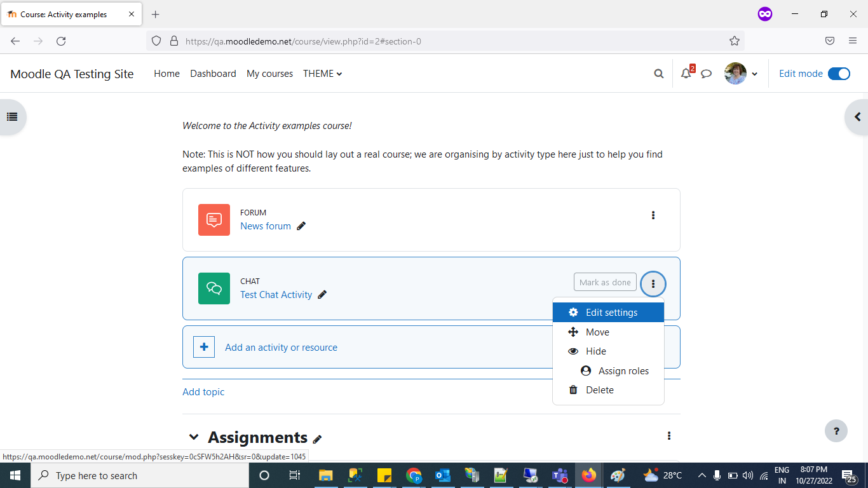Open the course index drawer icon
The image size is (868, 488).
(x=12, y=117)
